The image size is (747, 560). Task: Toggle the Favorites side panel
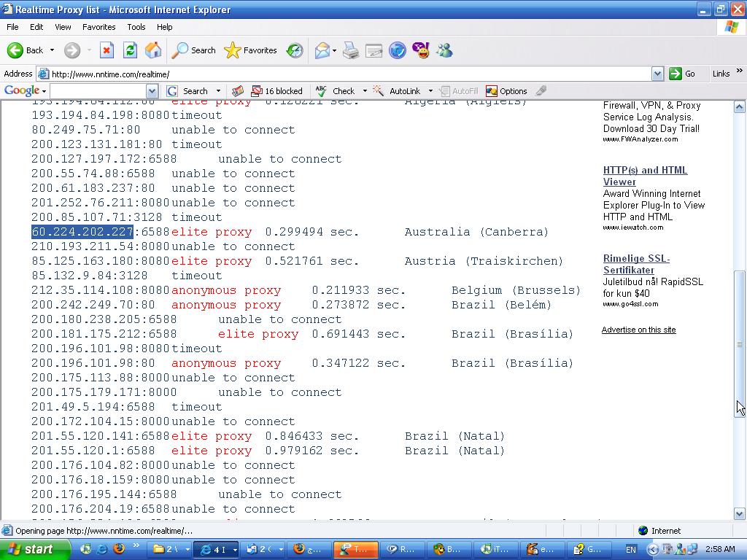(x=251, y=50)
